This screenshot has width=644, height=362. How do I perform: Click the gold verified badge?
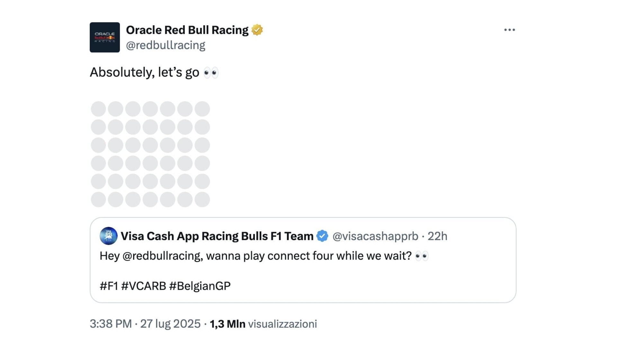coord(257,30)
